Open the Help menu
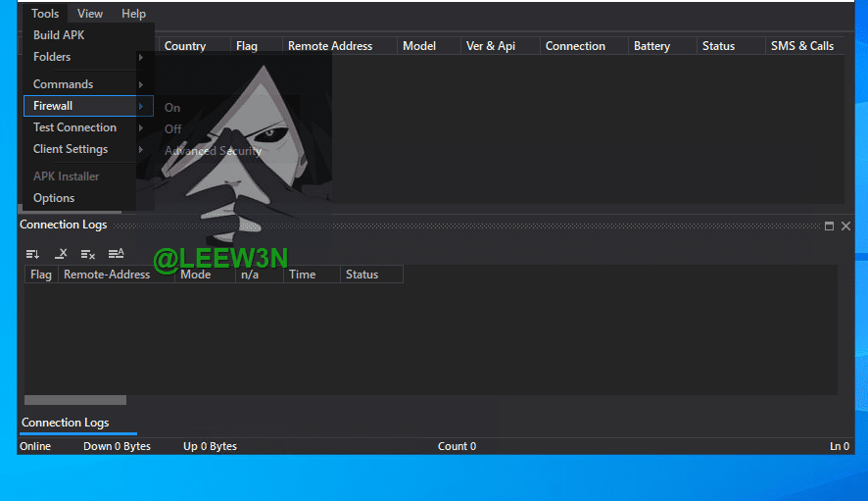The width and height of the screenshot is (868, 501). 133,14
